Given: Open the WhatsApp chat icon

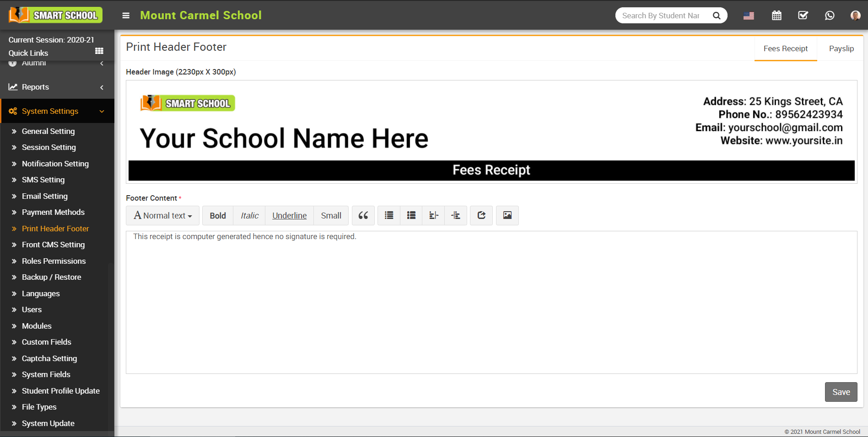Looking at the screenshot, I should click(x=830, y=16).
